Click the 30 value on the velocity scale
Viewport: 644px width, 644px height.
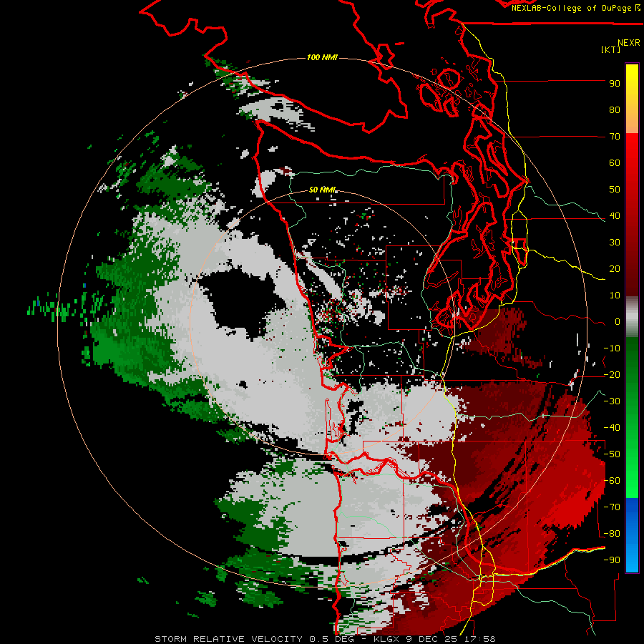point(615,243)
